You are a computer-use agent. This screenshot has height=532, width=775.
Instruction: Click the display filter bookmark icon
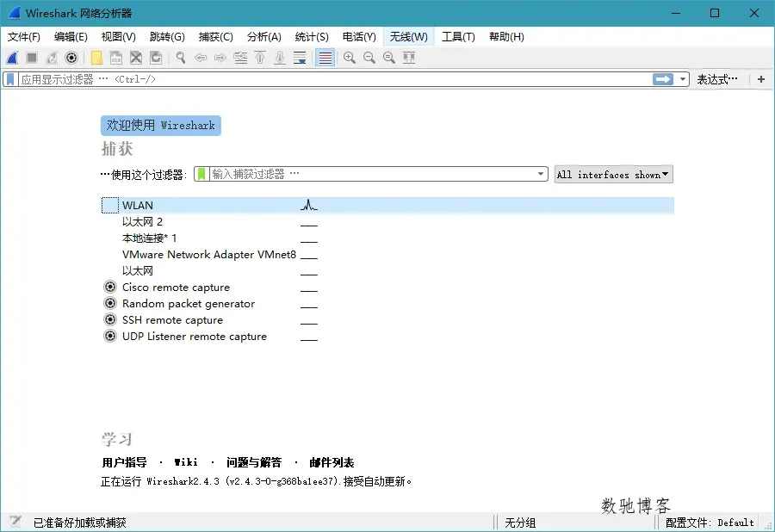point(10,79)
